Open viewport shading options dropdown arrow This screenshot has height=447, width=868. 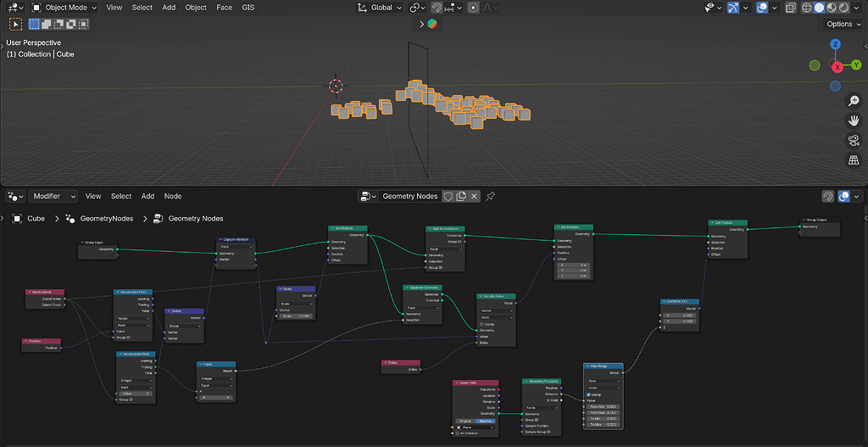(858, 8)
